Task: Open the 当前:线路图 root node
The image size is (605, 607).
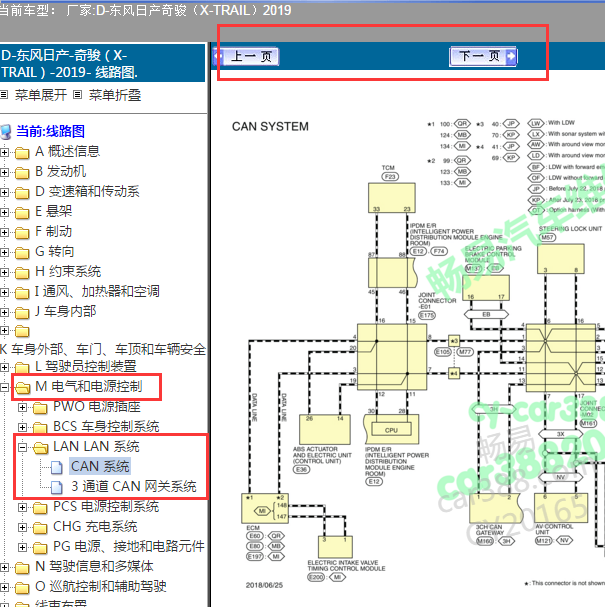Action: coord(50,131)
